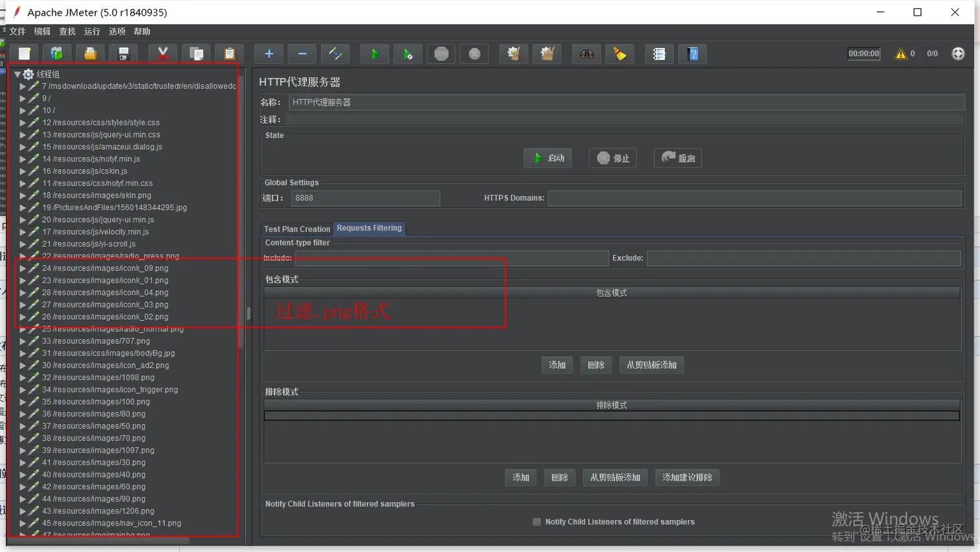Image resolution: width=980 pixels, height=552 pixels.
Task: Click the 注释 comments field
Action: (626, 119)
